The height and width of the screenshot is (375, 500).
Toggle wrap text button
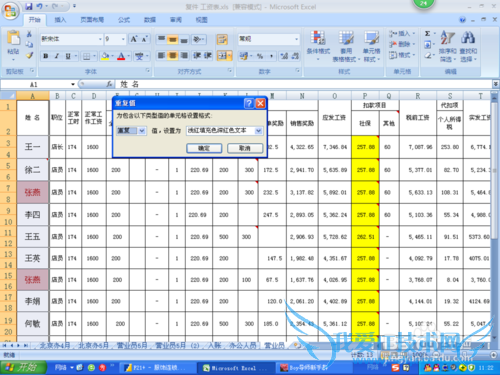(222, 39)
